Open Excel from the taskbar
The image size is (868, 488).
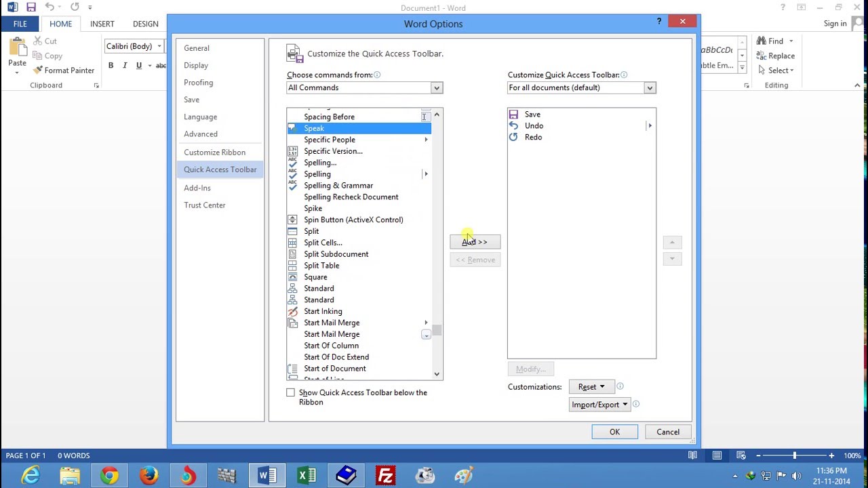pos(307,474)
